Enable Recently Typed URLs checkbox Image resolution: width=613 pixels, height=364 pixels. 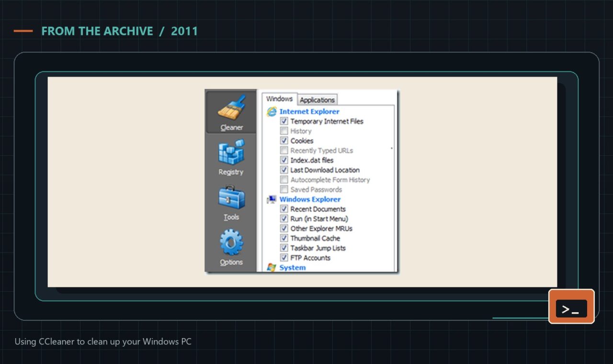284,150
